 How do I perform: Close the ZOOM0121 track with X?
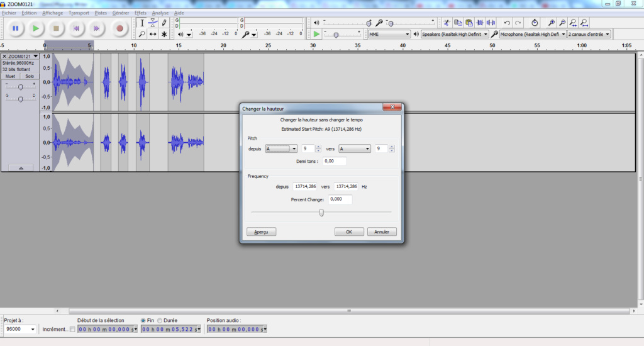pyautogui.click(x=4, y=56)
